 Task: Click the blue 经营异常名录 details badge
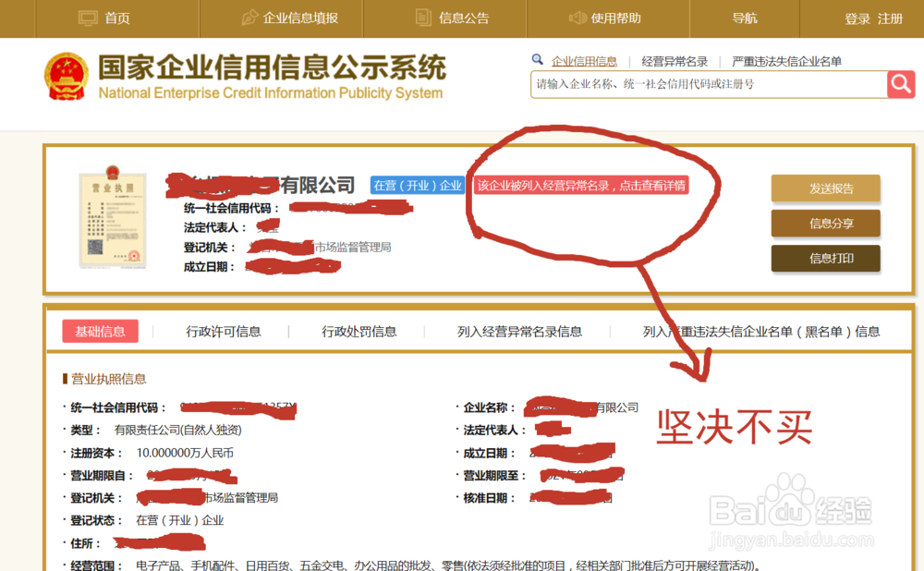click(x=584, y=185)
